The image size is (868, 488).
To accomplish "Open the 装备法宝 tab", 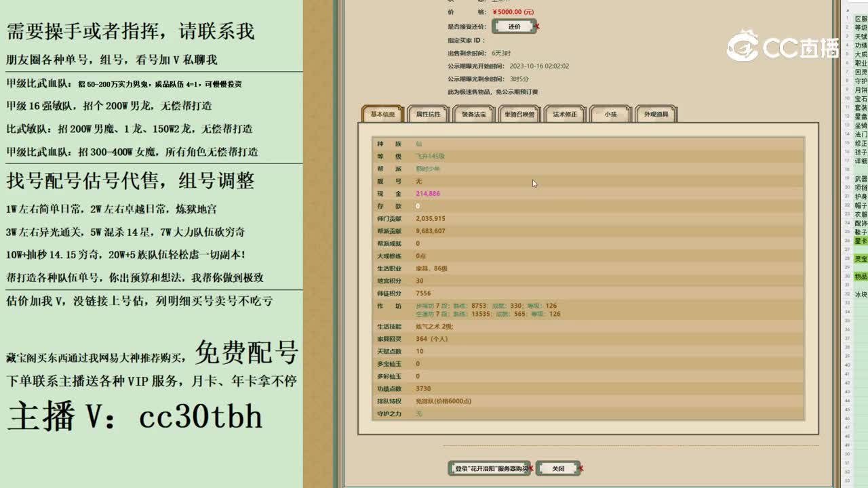I will point(473,115).
